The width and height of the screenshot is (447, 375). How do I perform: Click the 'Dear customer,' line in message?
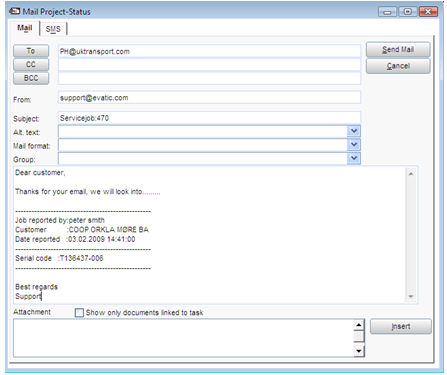point(40,173)
